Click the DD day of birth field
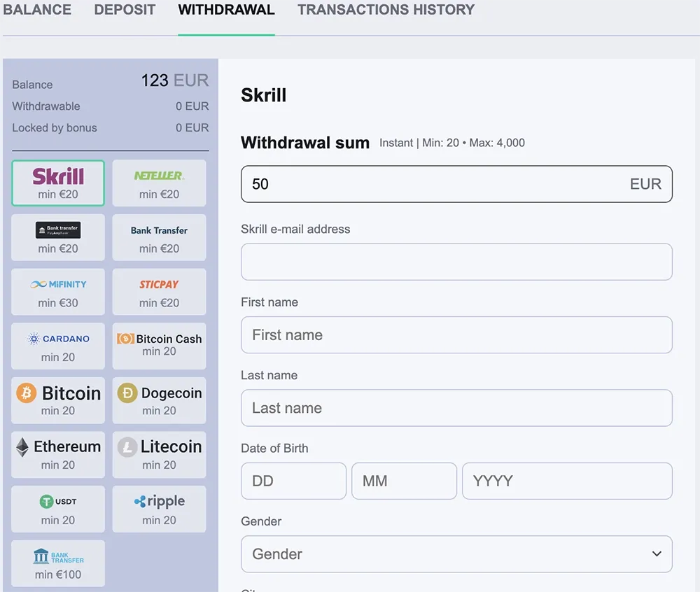The image size is (700, 592). point(294,481)
